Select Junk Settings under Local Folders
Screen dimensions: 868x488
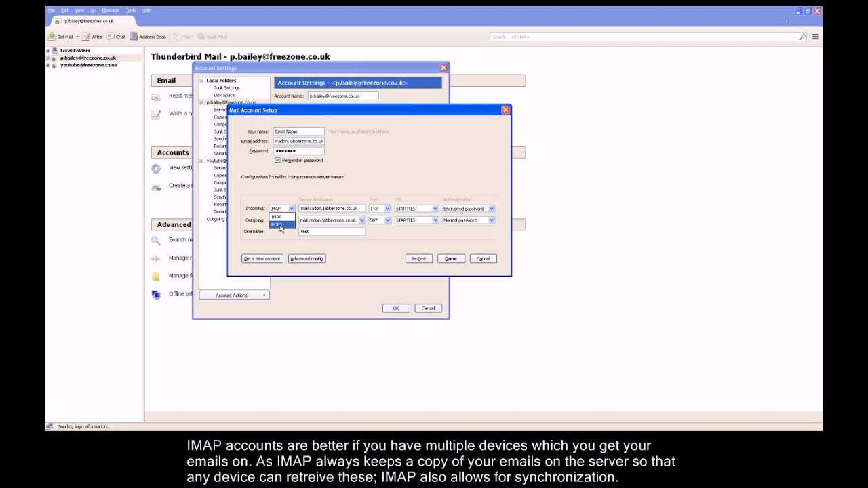pyautogui.click(x=226, y=88)
